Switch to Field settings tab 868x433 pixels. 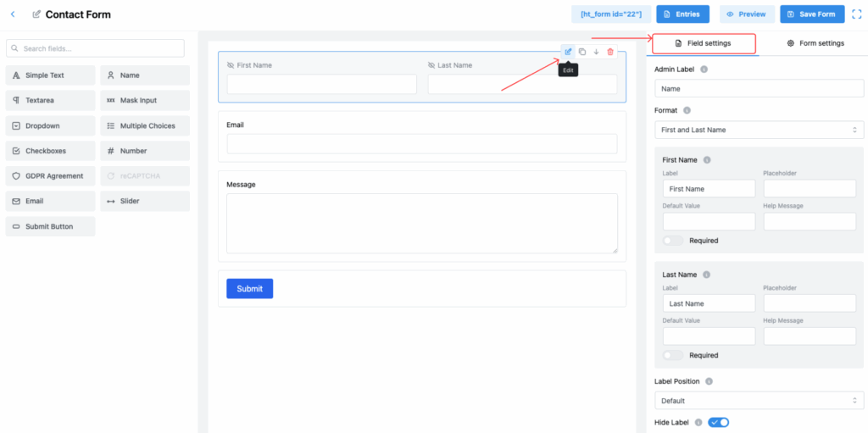[704, 43]
